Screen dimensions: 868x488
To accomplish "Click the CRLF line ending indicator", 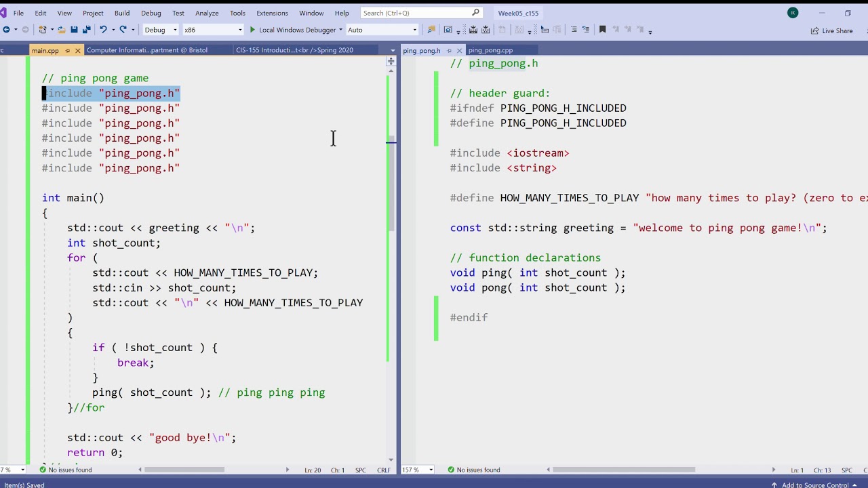I will tap(384, 470).
